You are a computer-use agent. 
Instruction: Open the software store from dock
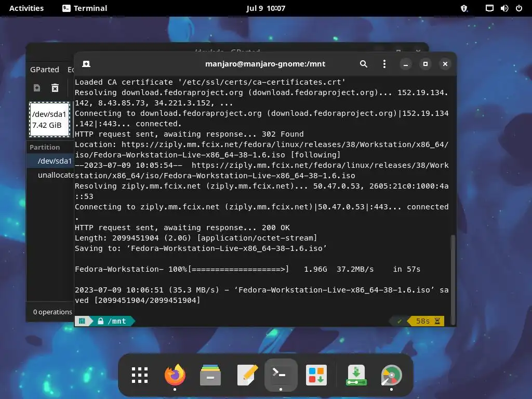pyautogui.click(x=316, y=375)
